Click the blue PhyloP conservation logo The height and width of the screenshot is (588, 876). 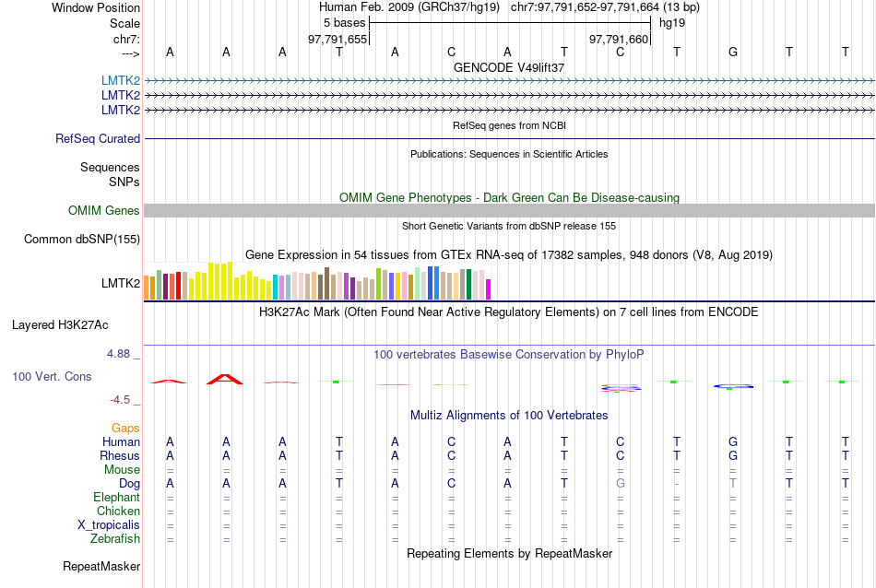pyautogui.click(x=734, y=386)
